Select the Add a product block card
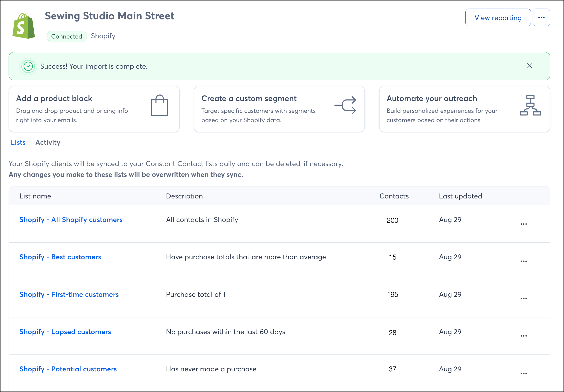The width and height of the screenshot is (564, 392). pos(94,109)
